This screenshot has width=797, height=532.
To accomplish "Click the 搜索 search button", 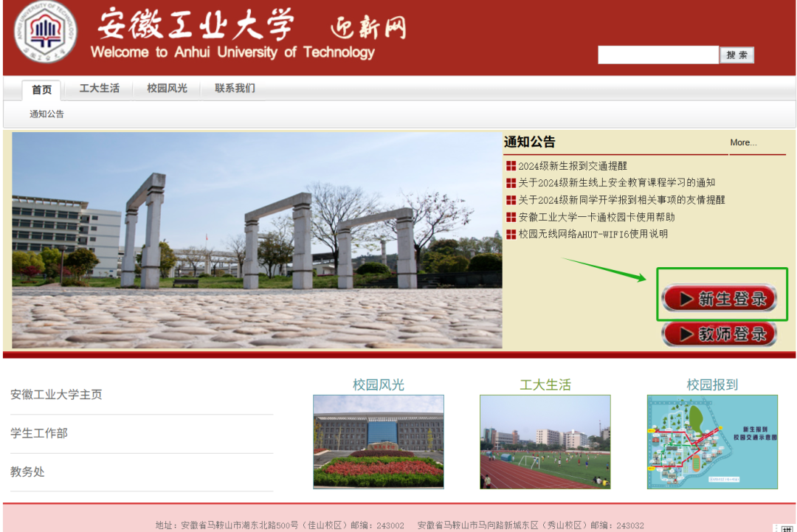I will tap(736, 55).
